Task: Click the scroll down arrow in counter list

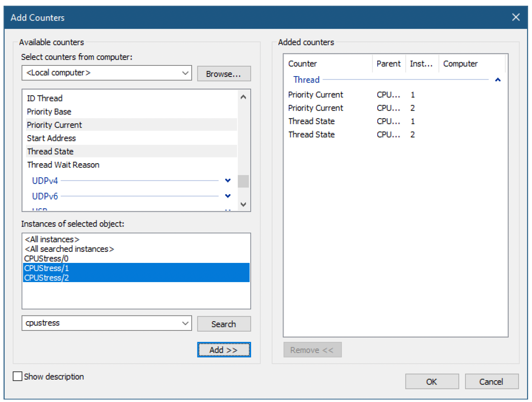Action: tap(243, 205)
